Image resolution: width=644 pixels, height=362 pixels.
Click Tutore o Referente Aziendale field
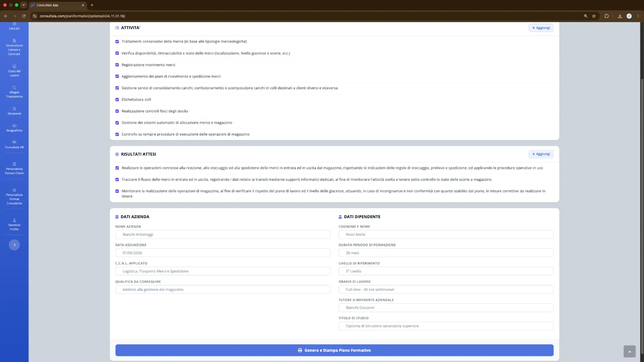pos(446,308)
